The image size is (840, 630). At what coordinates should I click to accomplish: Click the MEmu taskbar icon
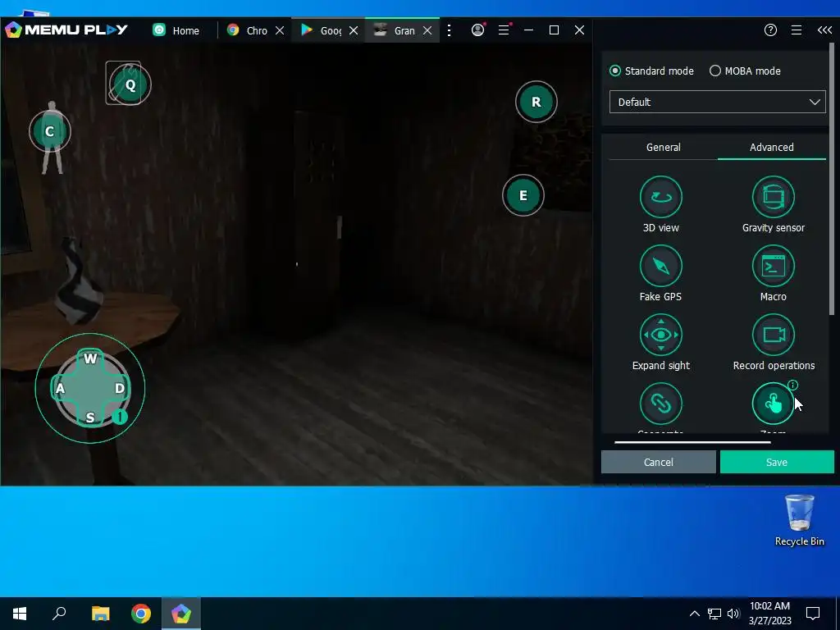pos(181,614)
